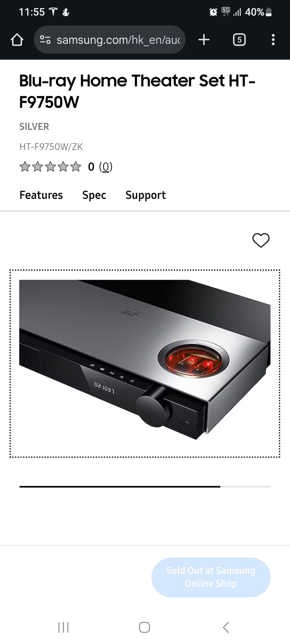Tap Android back navigation arrow
The image size is (290, 644).
(x=226, y=627)
